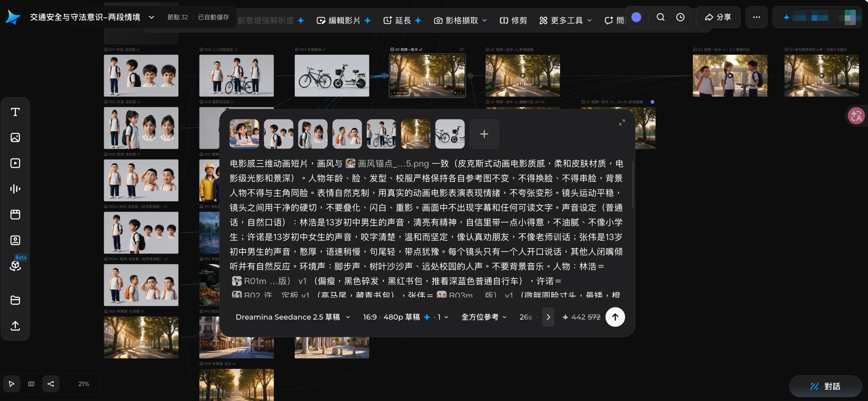Click the prompt text scrollbar
This screenshot has width=868, height=401.
633,184
